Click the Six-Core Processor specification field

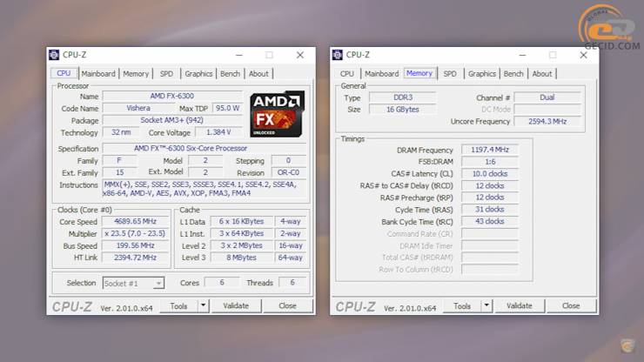click(x=205, y=148)
